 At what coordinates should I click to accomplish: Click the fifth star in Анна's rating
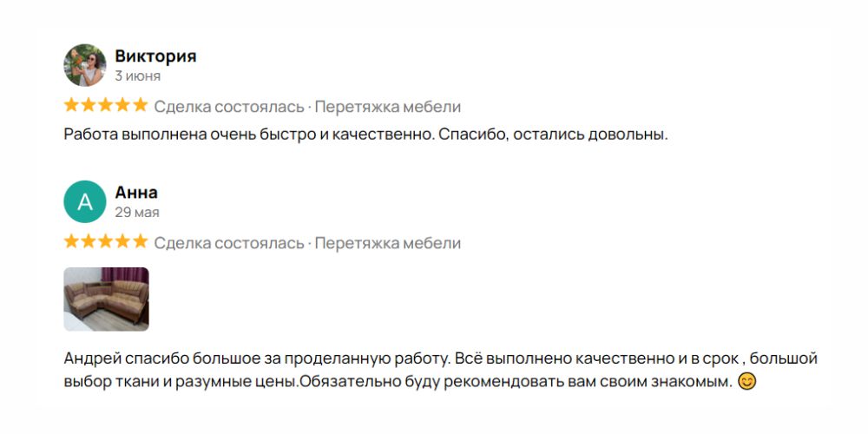141,241
